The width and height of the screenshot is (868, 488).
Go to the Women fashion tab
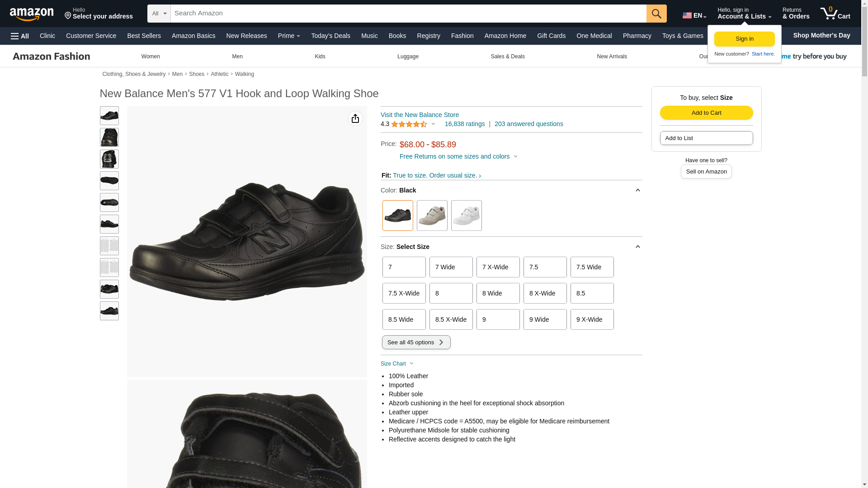tap(151, 56)
